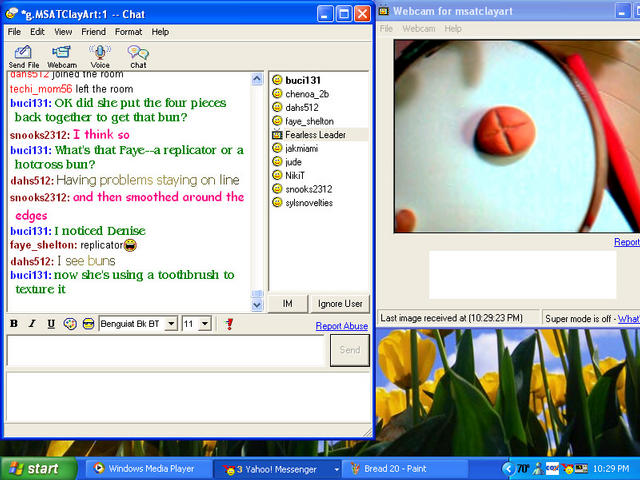The width and height of the screenshot is (640, 480).
Task: Enable the Voice microphone icon
Action: (100, 57)
